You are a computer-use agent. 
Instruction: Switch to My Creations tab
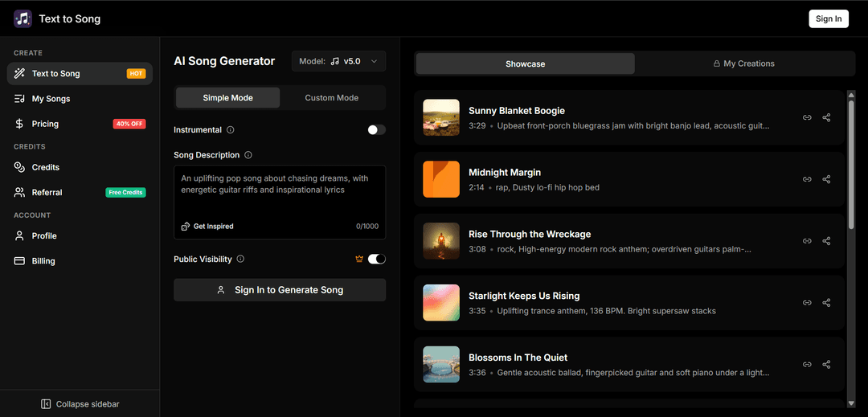(x=744, y=63)
